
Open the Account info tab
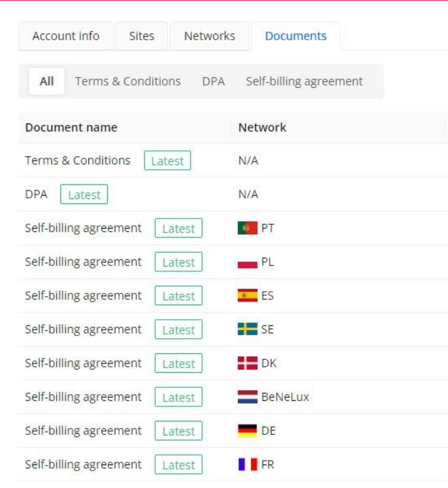(x=65, y=36)
